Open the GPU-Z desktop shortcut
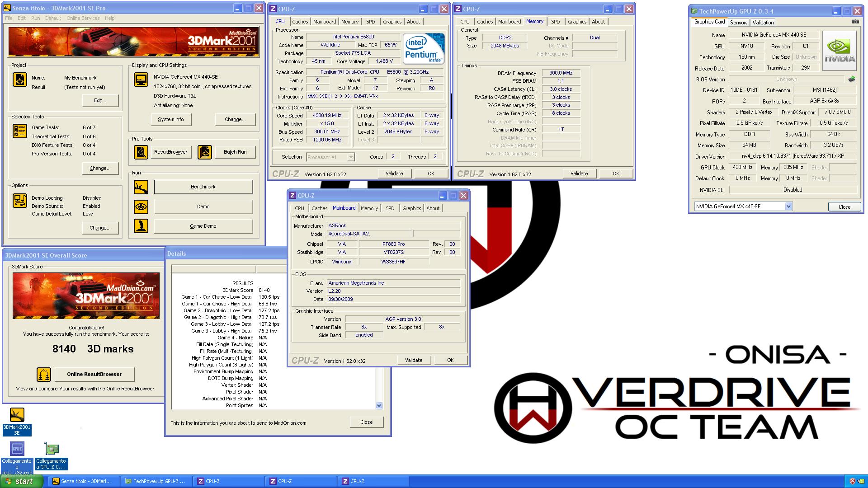Image resolution: width=868 pixels, height=488 pixels. pos(52,456)
